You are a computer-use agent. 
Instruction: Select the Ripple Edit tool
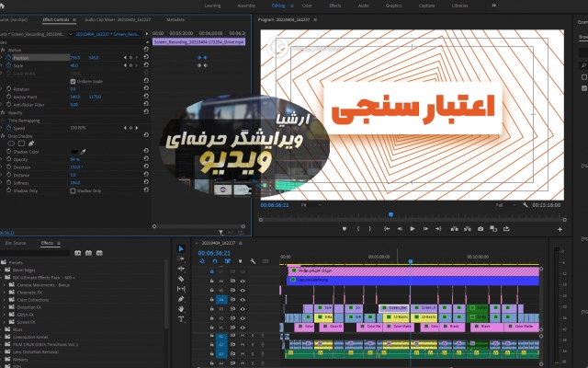click(181, 269)
